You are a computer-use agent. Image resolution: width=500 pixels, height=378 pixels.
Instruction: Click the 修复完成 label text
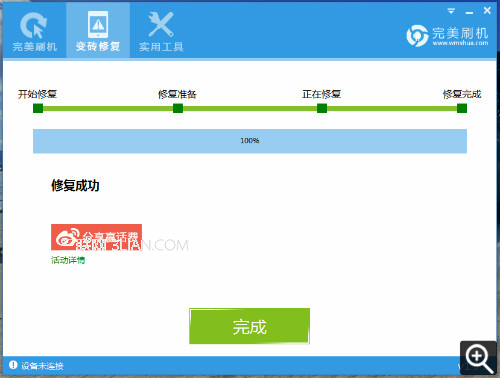462,94
